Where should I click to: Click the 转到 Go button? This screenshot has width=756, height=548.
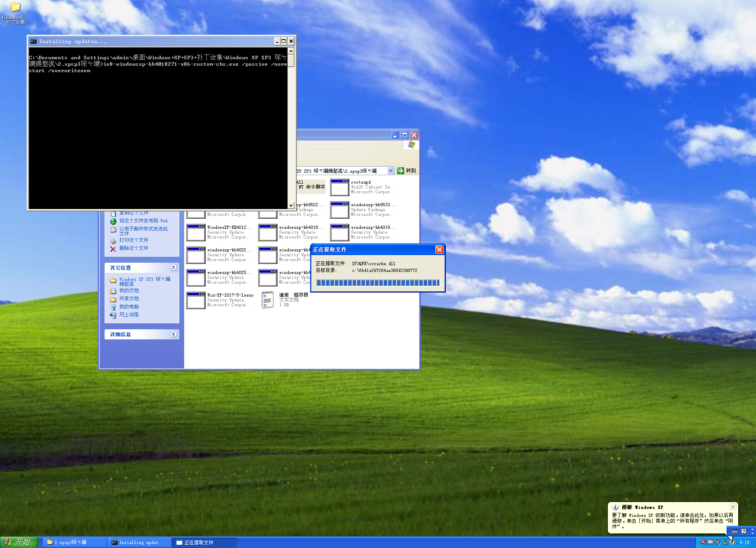click(406, 171)
